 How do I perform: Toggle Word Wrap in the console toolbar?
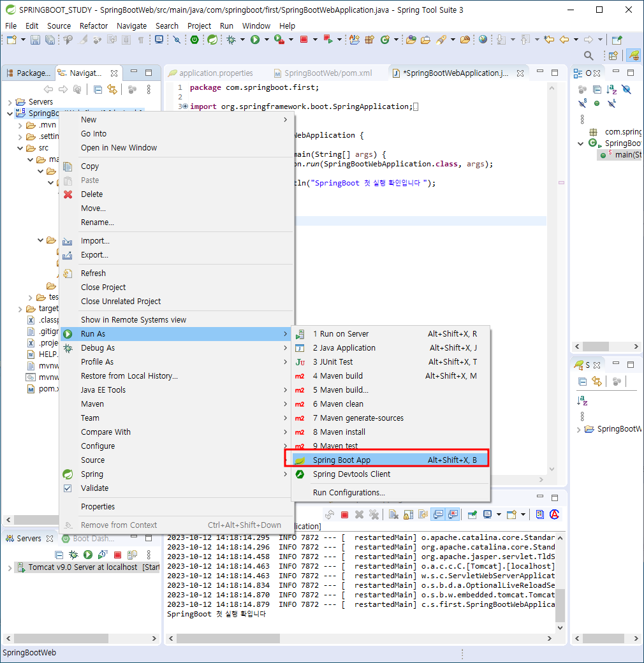pos(423,514)
